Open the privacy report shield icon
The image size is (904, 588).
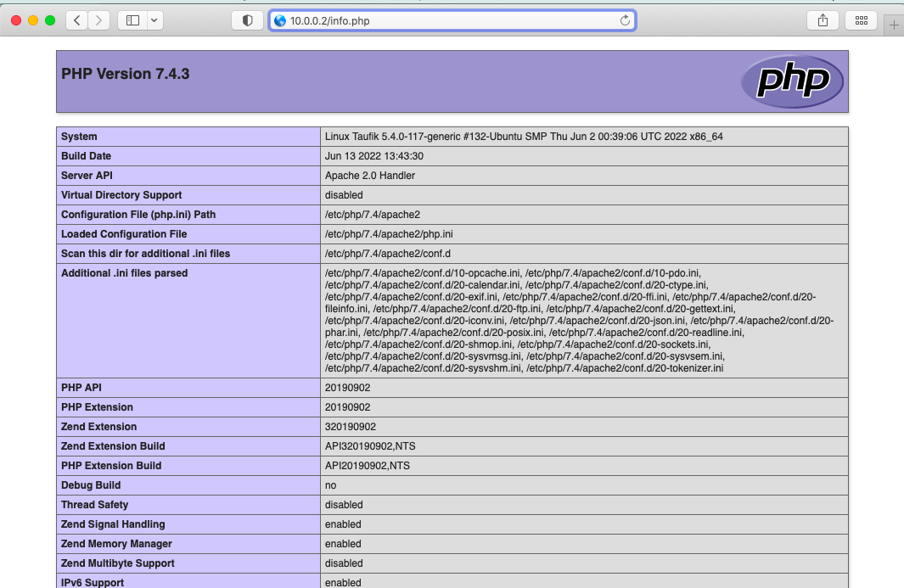click(x=247, y=20)
